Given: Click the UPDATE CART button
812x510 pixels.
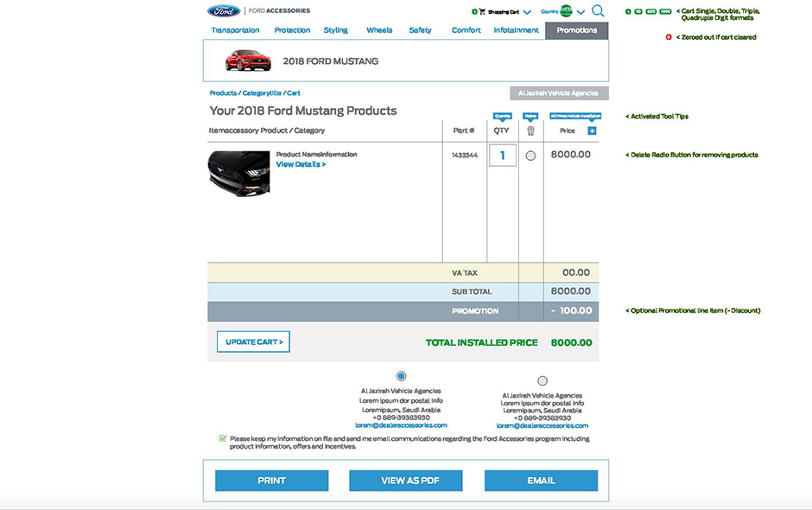Looking at the screenshot, I should 253,341.
